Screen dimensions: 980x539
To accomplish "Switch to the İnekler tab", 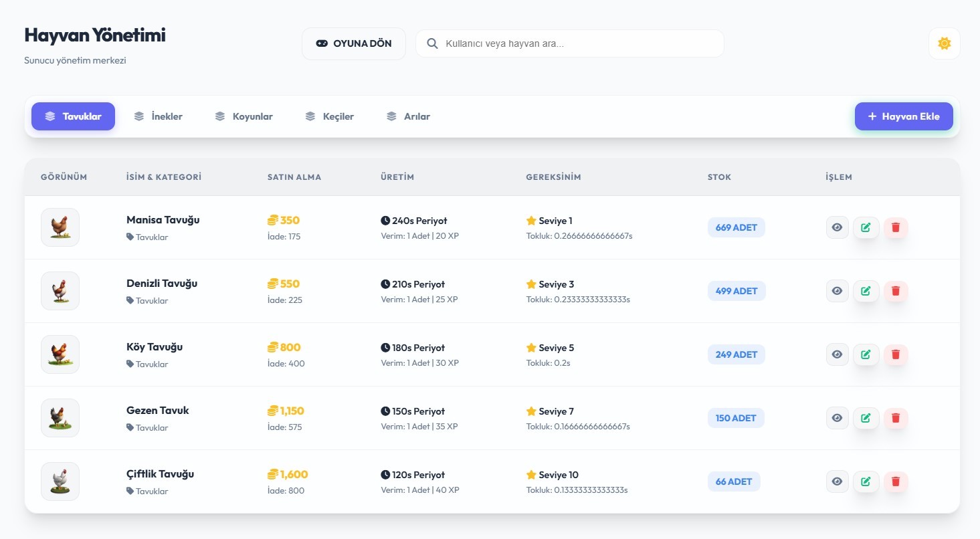I will (159, 116).
